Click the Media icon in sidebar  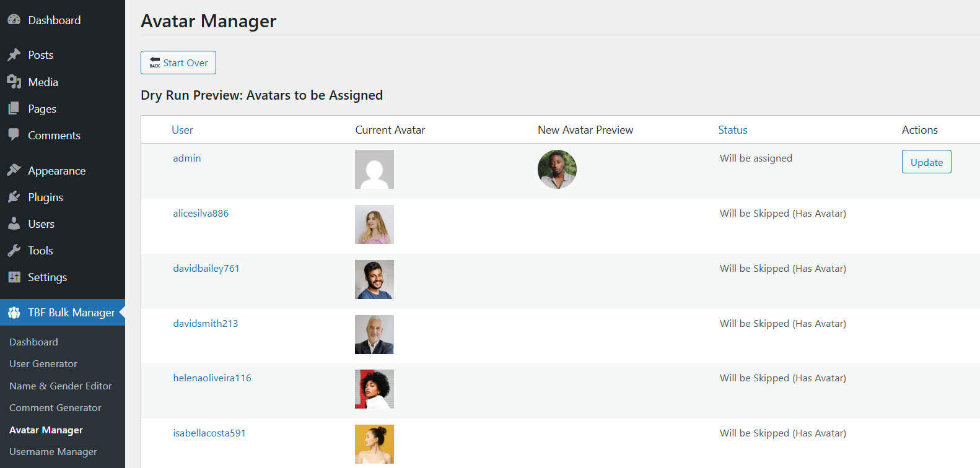14,82
